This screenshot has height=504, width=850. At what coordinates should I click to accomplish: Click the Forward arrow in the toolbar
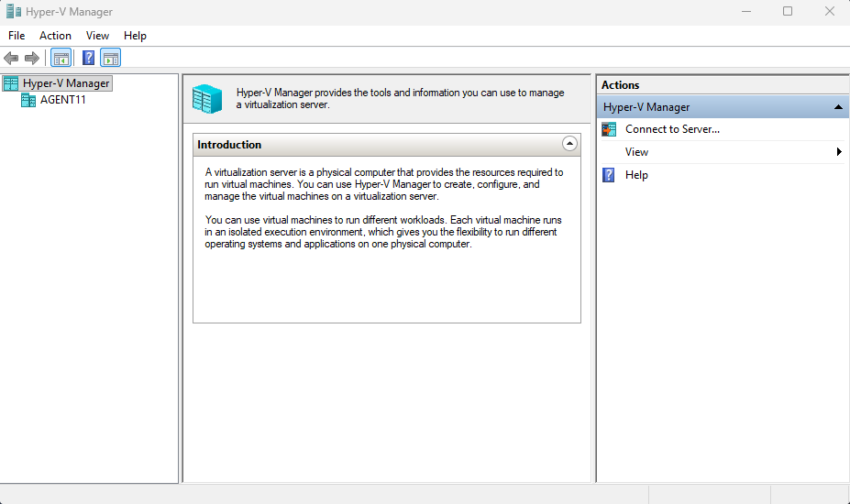[x=32, y=58]
